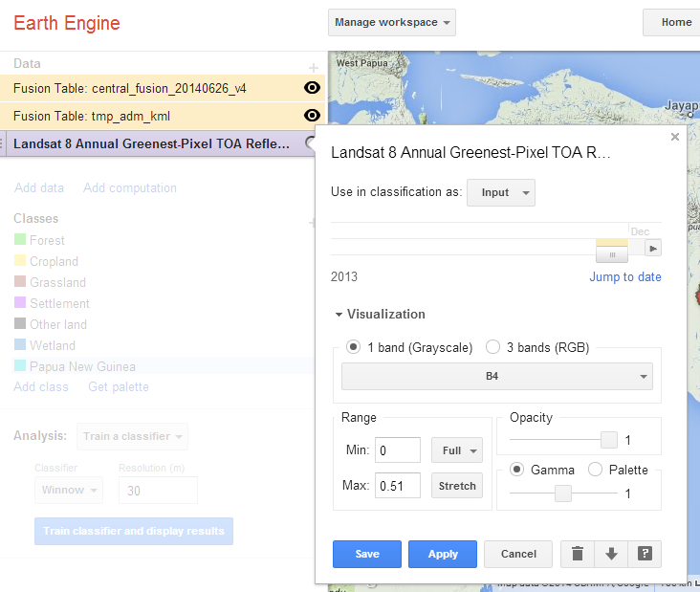Apply the visualization settings
The width and height of the screenshot is (700, 592).
pos(443,554)
